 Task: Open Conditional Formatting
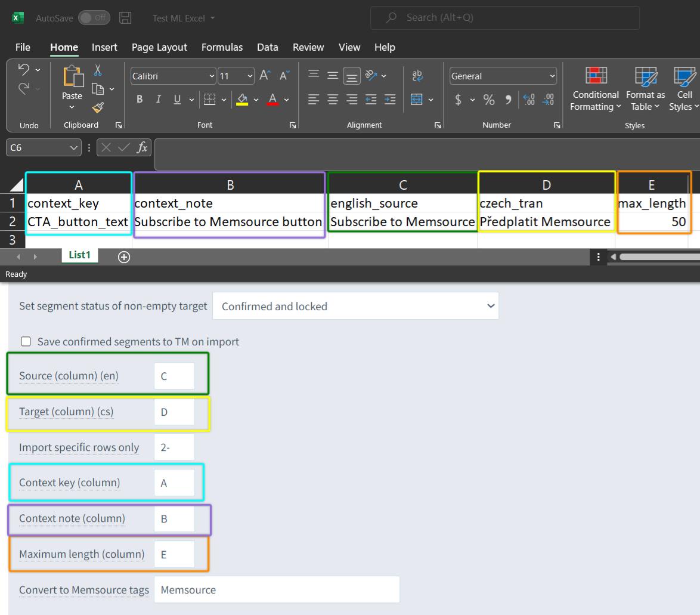point(596,88)
